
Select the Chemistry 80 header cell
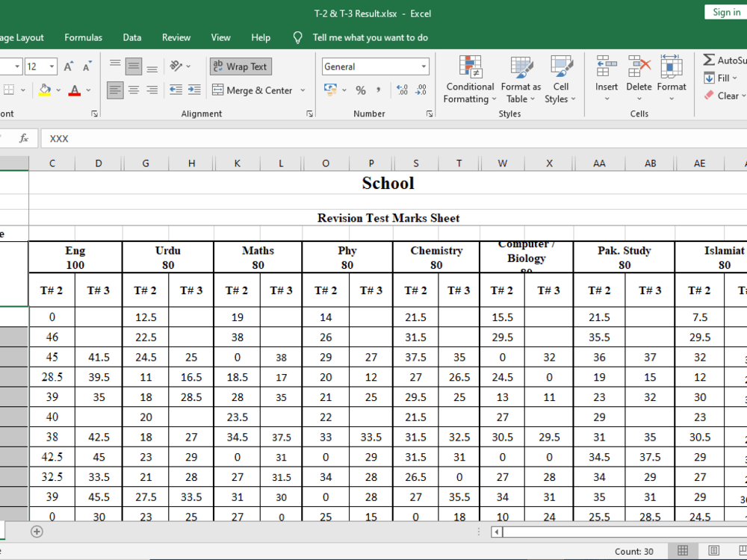click(436, 257)
